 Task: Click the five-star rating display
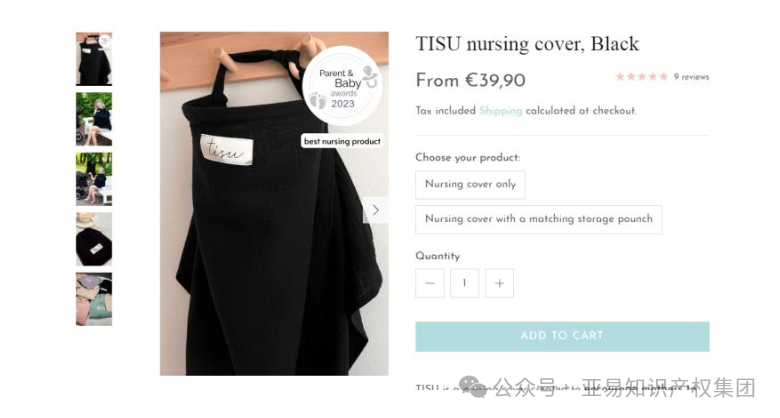[642, 77]
